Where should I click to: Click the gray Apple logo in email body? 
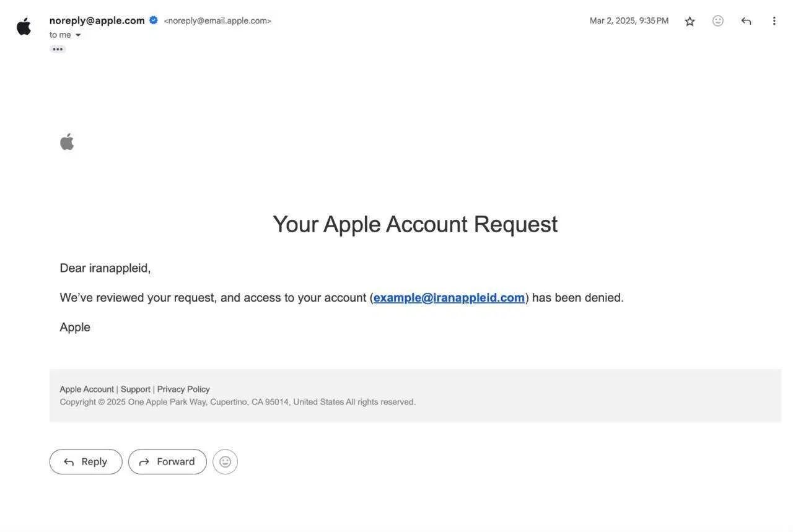point(67,142)
